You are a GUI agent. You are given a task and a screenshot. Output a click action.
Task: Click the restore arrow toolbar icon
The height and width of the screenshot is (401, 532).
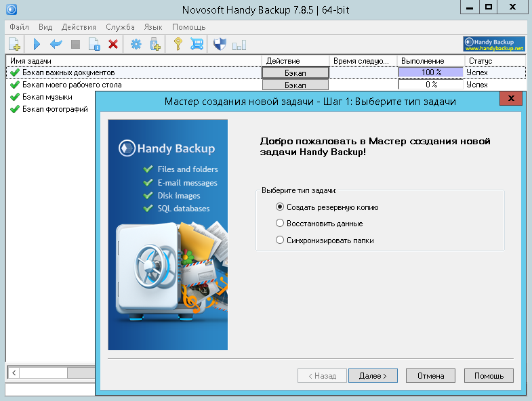56,44
